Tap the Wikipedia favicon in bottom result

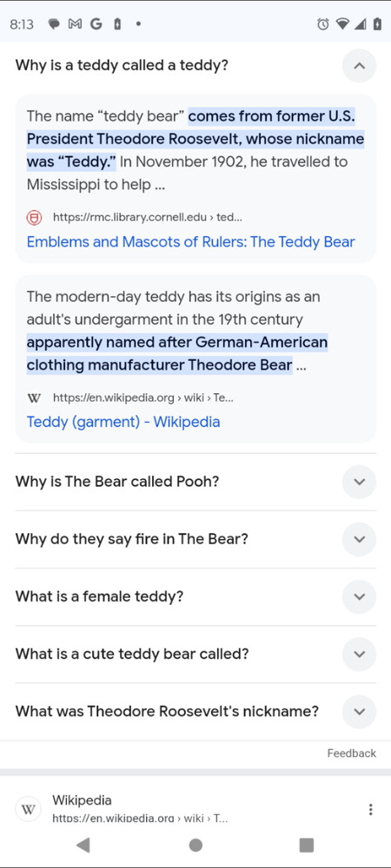point(28,809)
